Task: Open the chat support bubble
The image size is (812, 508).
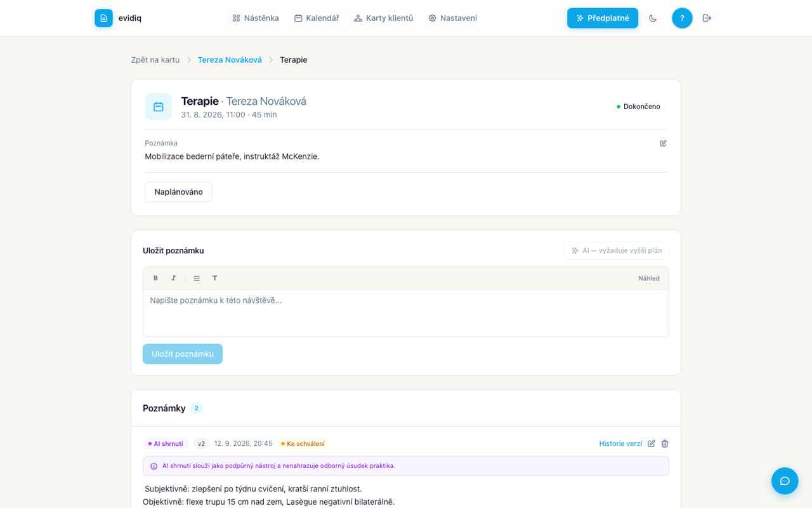Action: coord(785,481)
